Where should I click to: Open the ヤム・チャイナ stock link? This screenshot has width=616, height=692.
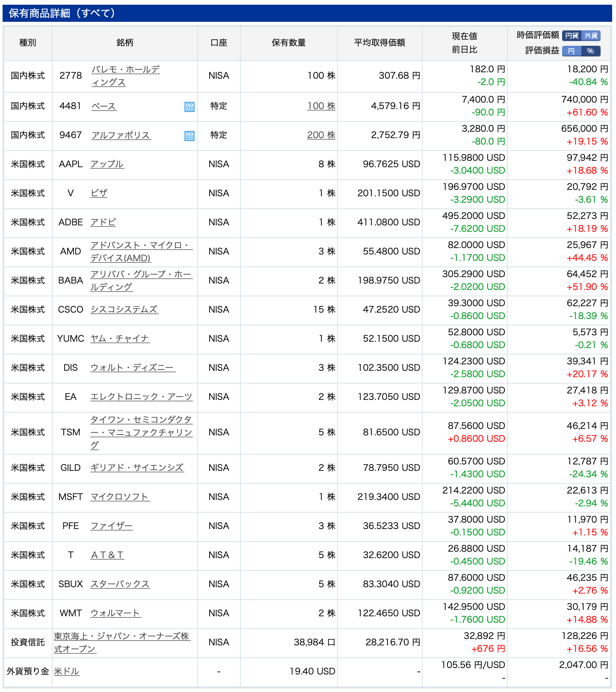coord(120,339)
